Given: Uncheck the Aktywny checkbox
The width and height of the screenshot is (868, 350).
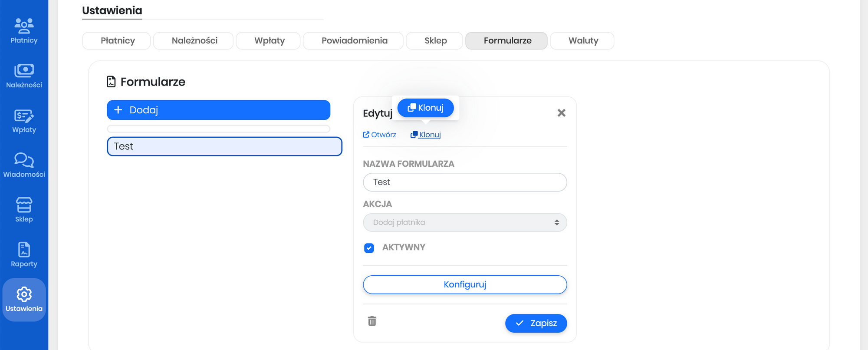Looking at the screenshot, I should 369,248.
